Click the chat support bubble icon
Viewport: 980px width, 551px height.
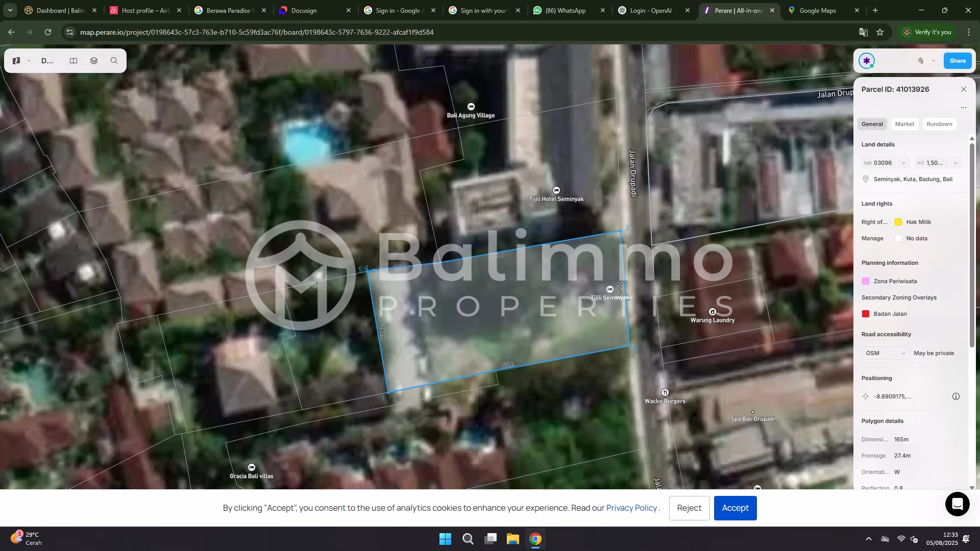958,504
